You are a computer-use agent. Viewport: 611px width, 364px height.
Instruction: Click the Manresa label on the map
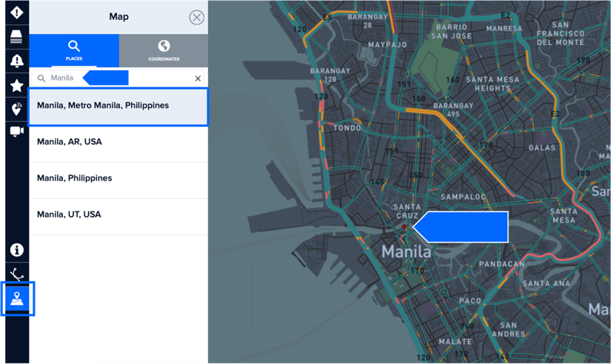[504, 28]
